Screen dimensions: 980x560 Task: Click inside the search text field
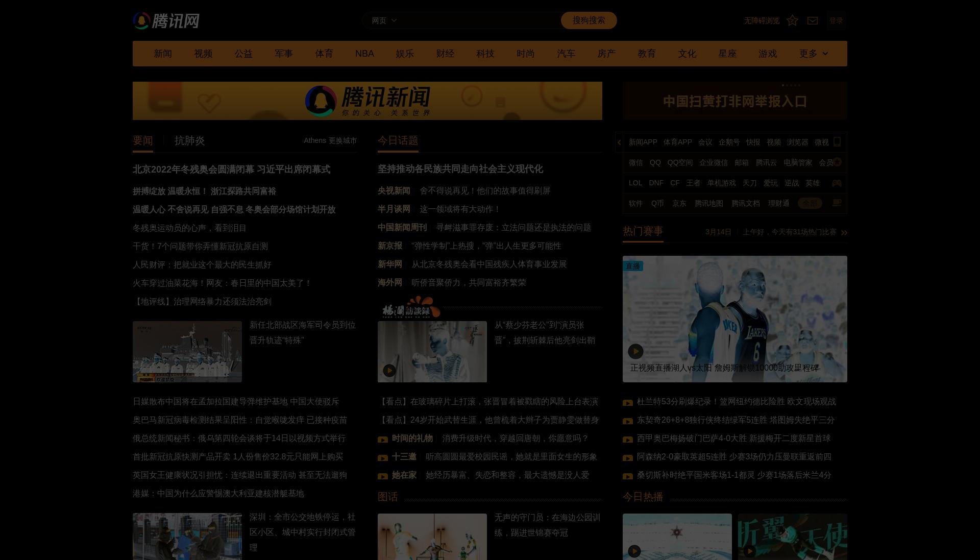coord(480,20)
